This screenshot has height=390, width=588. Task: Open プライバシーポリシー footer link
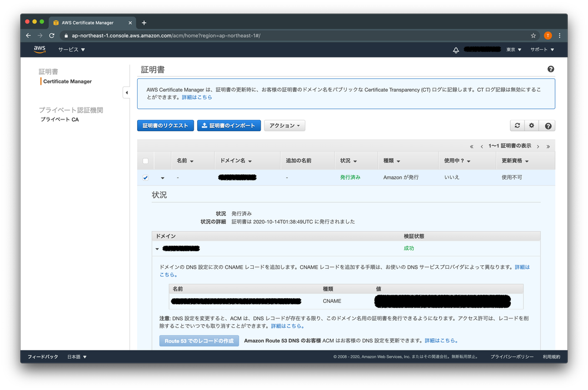coord(512,356)
